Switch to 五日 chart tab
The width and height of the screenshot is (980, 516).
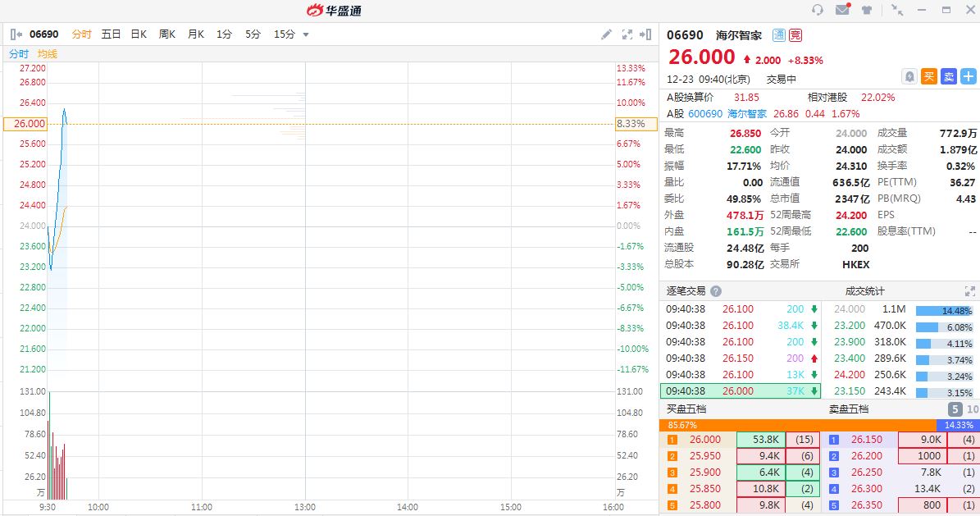(x=111, y=34)
